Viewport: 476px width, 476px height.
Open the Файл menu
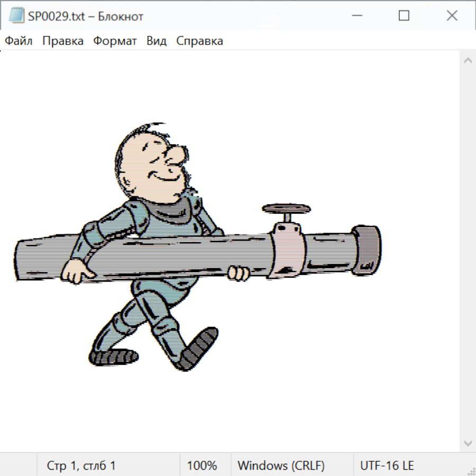pos(19,41)
